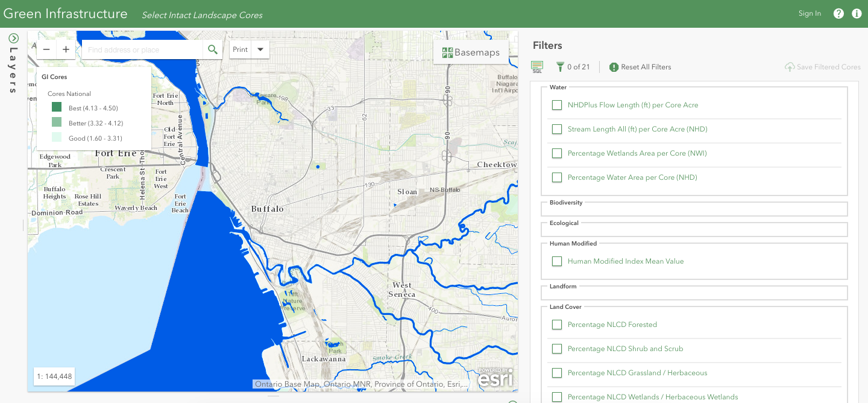Viewport: 868px width, 403px height.
Task: Click the Sign In link
Action: click(x=810, y=13)
